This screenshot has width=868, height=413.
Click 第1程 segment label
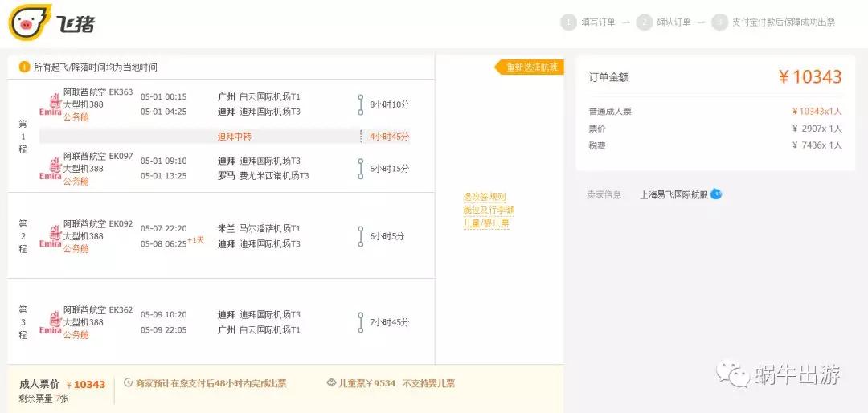[23, 136]
